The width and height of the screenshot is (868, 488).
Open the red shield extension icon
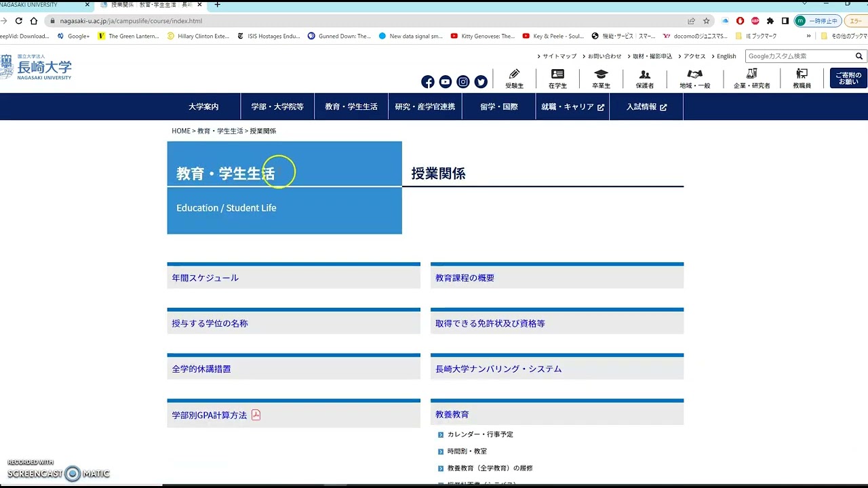740,21
